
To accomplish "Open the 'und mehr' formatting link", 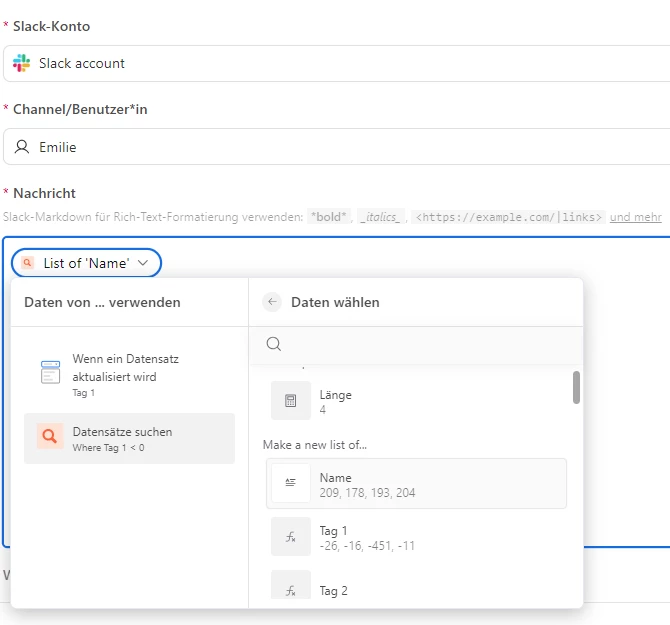I will tap(635, 217).
